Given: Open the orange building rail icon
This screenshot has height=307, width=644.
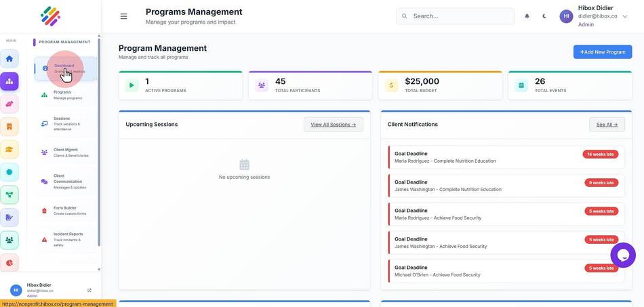Looking at the screenshot, I should (x=9, y=127).
